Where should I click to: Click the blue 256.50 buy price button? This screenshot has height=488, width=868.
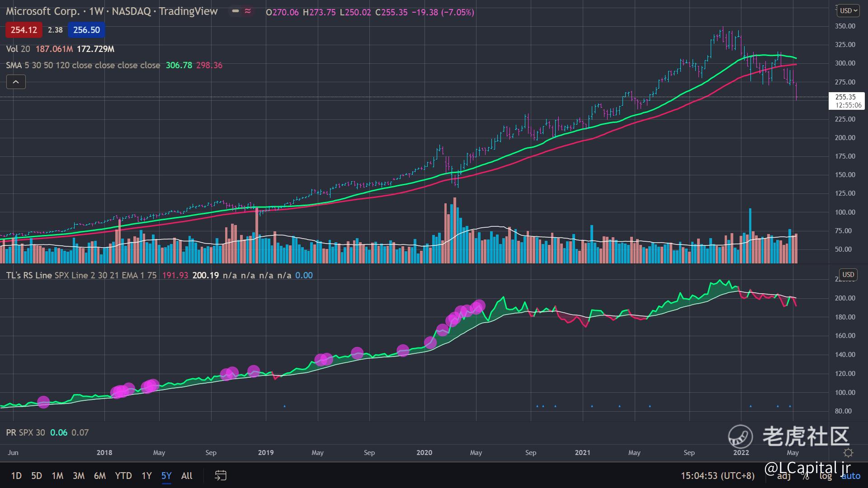86,30
